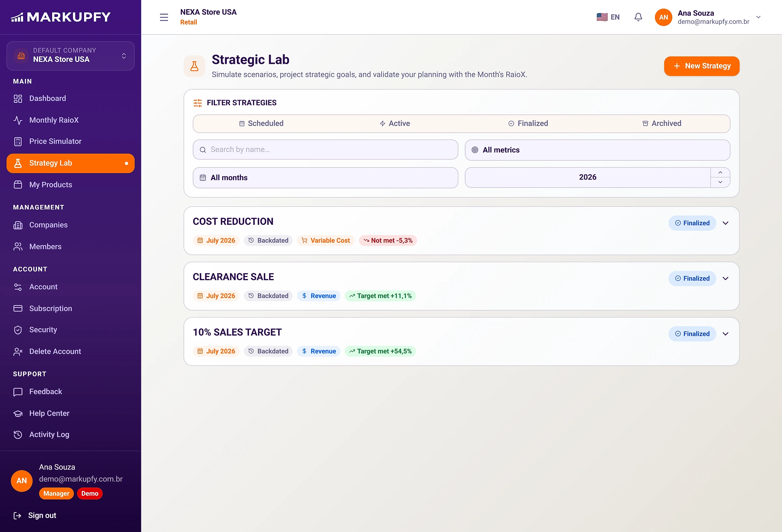Screen dimensions: 782x532
Task: Expand the COST REDUCTION strategy card
Action: 726,223
